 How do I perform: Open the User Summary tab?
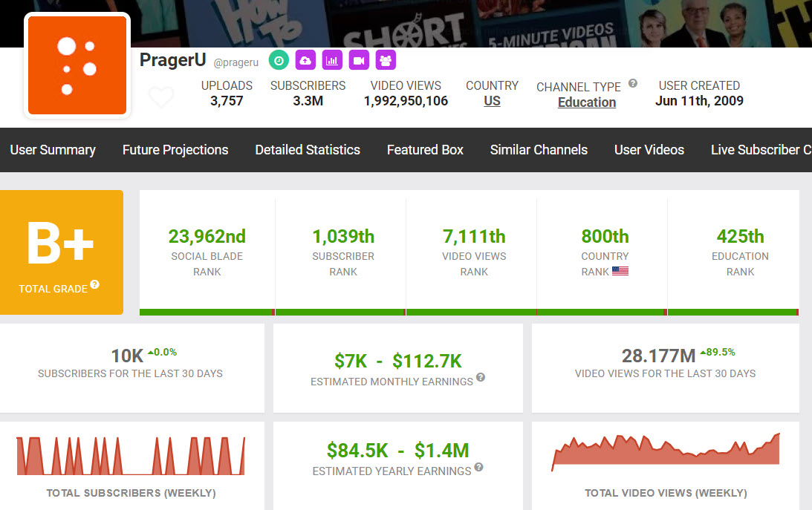(x=53, y=150)
